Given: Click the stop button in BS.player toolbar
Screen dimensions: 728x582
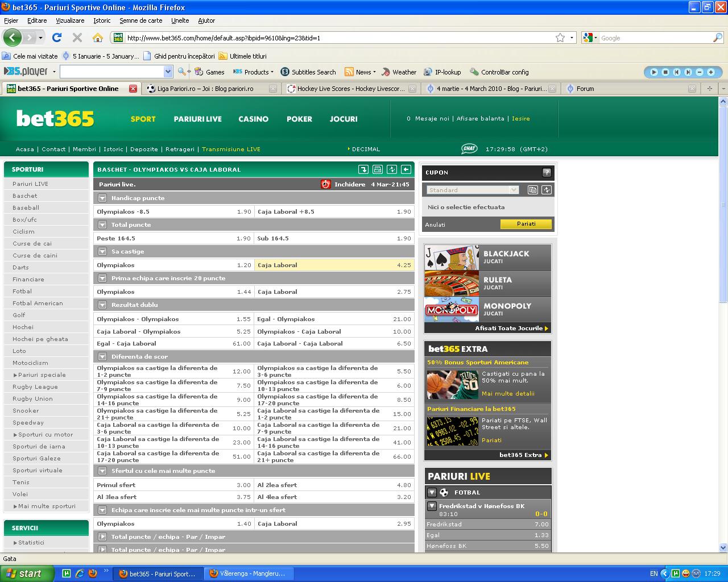Looking at the screenshot, I should pyautogui.click(x=665, y=72).
